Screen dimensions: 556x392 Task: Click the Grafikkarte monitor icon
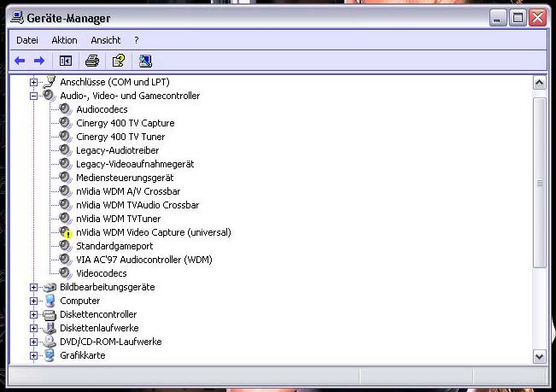click(x=50, y=355)
